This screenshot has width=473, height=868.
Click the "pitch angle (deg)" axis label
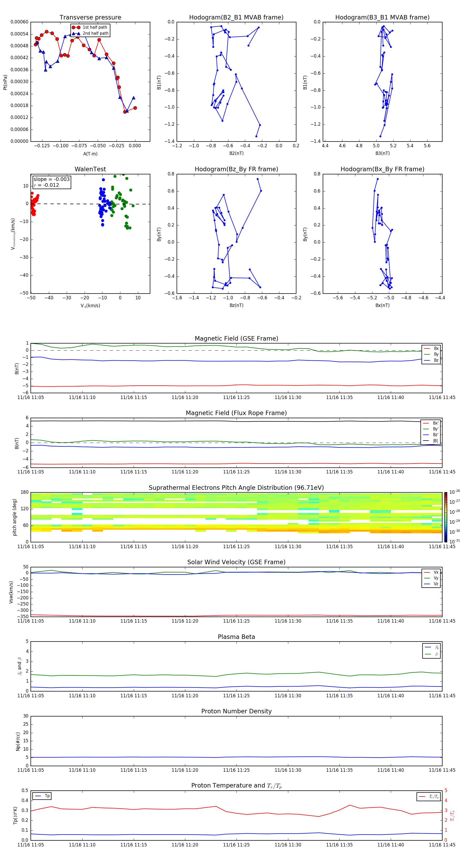pos(14,517)
